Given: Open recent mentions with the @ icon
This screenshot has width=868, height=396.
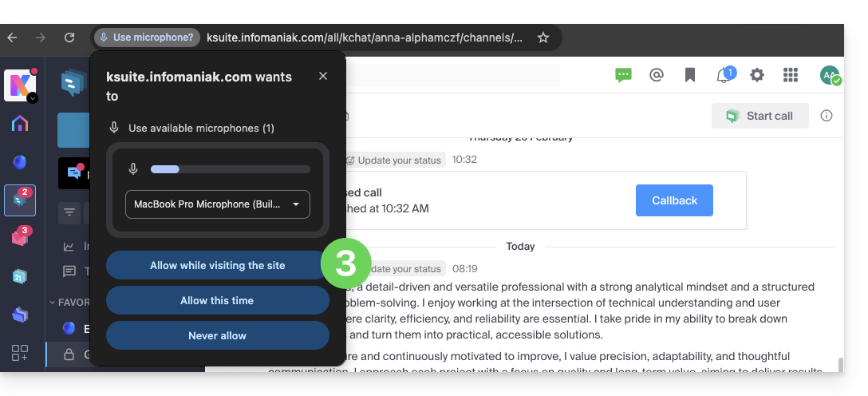Looking at the screenshot, I should pyautogui.click(x=657, y=75).
